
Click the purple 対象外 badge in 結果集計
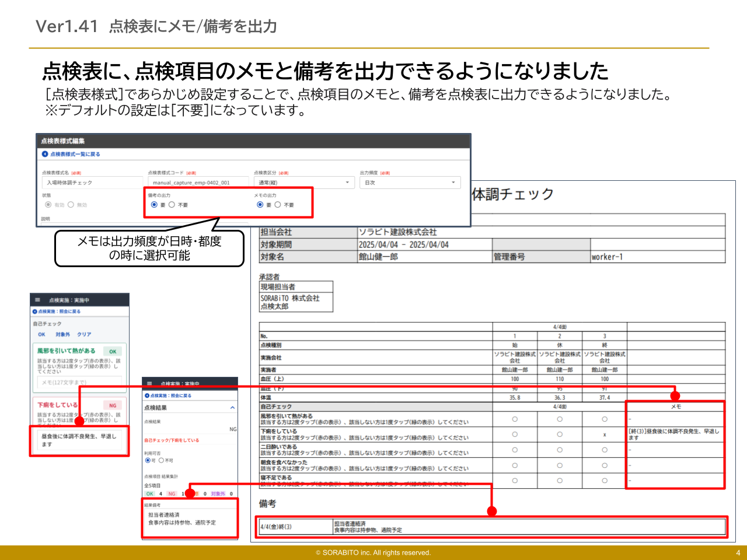[218, 494]
